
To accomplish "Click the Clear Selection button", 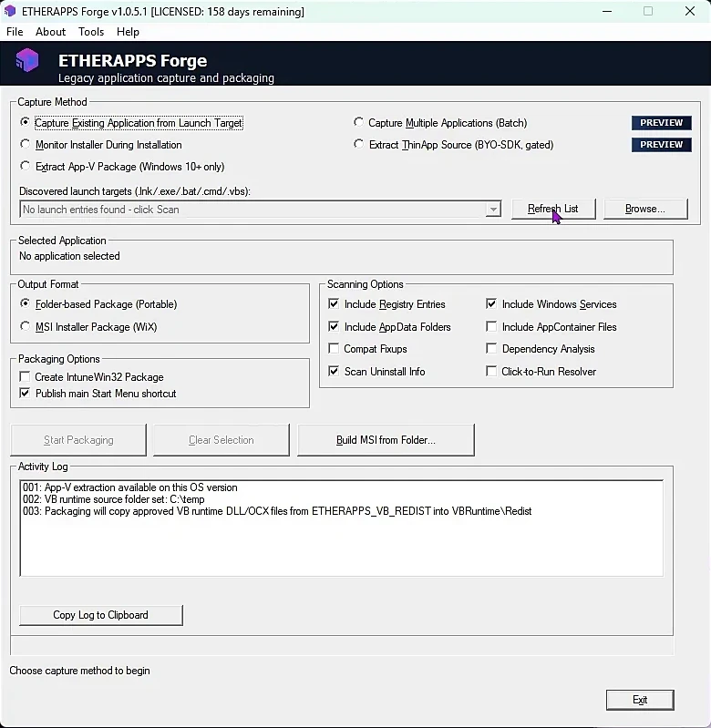I will pyautogui.click(x=222, y=440).
